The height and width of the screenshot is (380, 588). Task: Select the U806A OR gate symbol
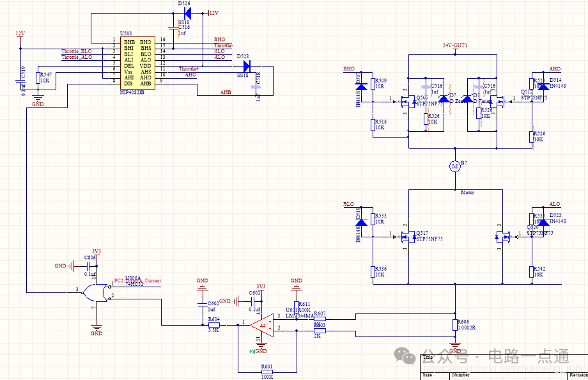95,293
